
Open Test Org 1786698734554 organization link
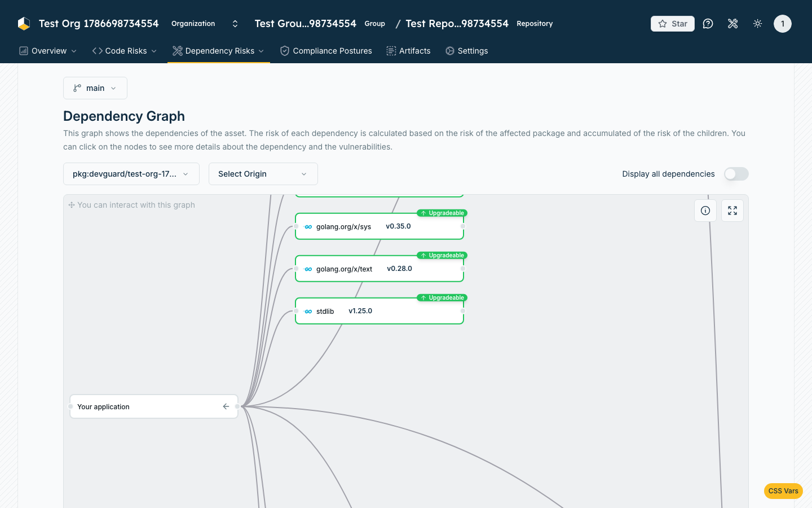pyautogui.click(x=99, y=24)
